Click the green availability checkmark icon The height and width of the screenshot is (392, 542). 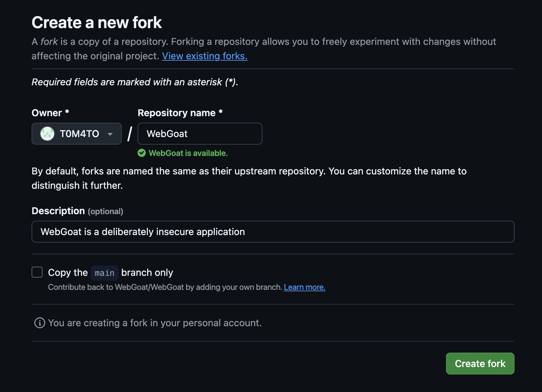[142, 153]
